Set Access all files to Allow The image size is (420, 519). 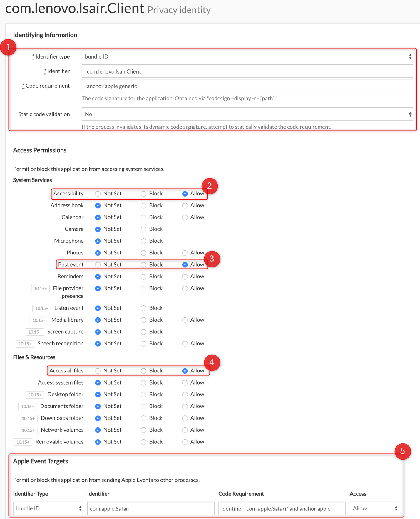185,371
